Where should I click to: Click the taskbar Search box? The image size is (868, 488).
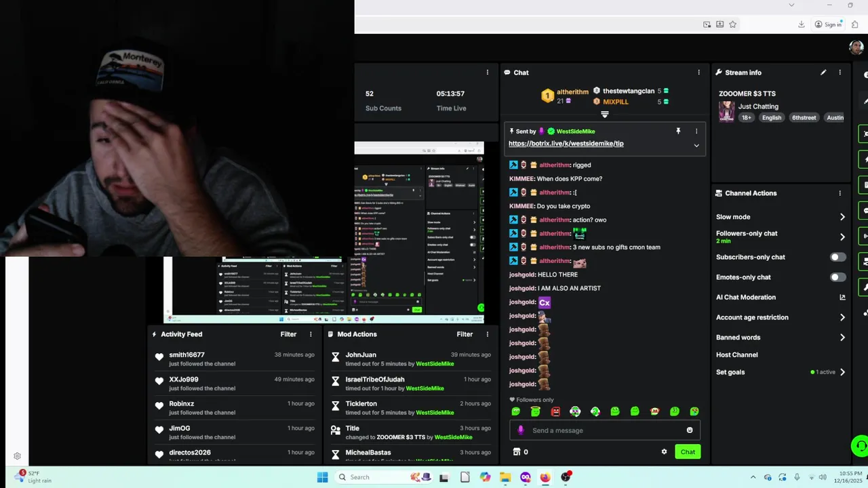[384, 477]
